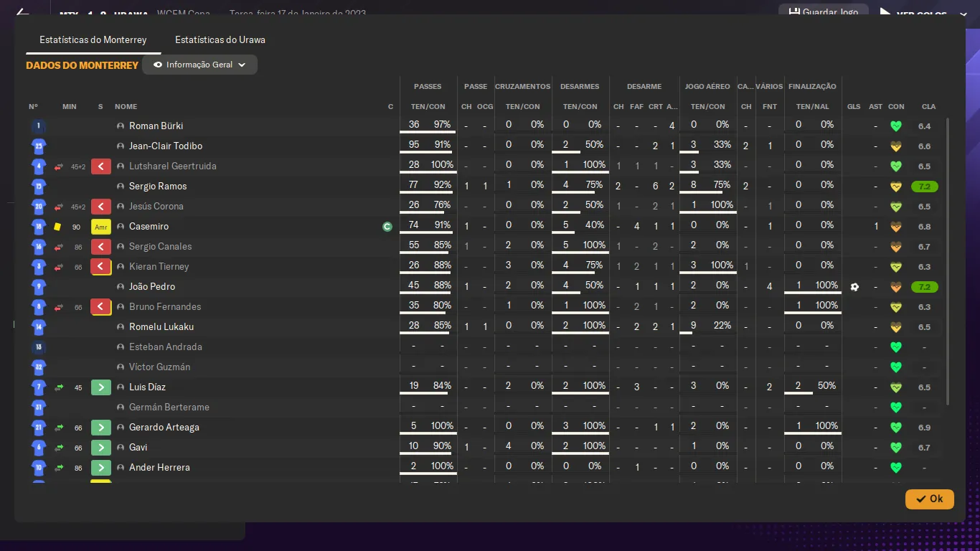Viewport: 980px width, 551px height.
Task: Click Víctor Guzmán's shirt number icon
Action: [x=39, y=367]
